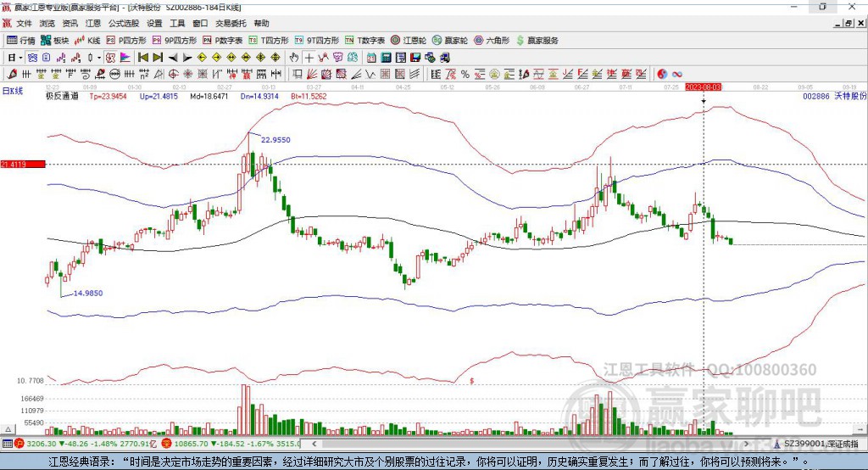Open the 赢家轮 wheel tool

450,41
